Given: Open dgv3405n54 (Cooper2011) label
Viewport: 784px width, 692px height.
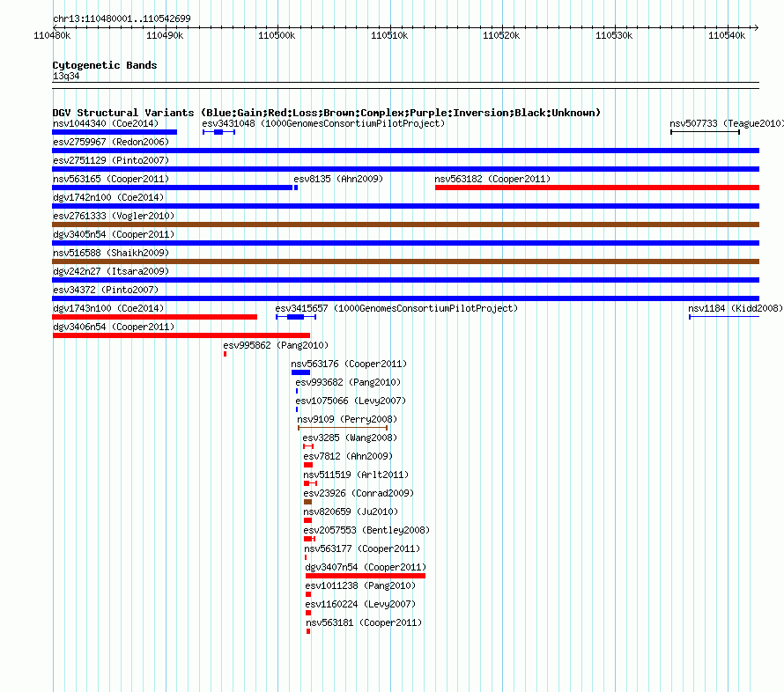Looking at the screenshot, I should click(x=114, y=235).
